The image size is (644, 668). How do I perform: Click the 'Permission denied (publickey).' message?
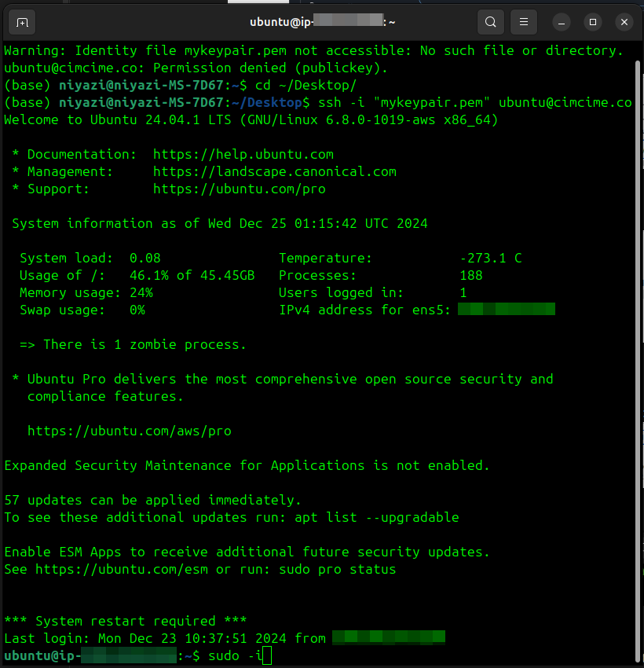[x=271, y=68]
